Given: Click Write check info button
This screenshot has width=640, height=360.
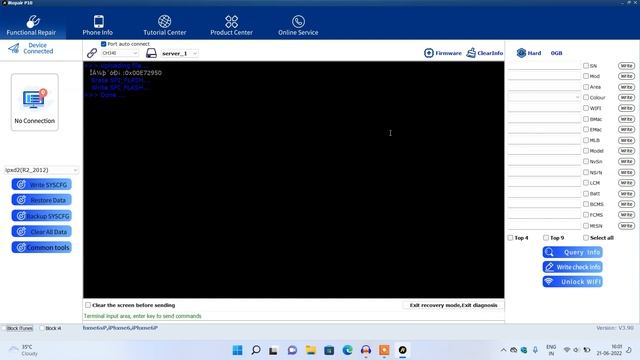Looking at the screenshot, I should (x=573, y=267).
